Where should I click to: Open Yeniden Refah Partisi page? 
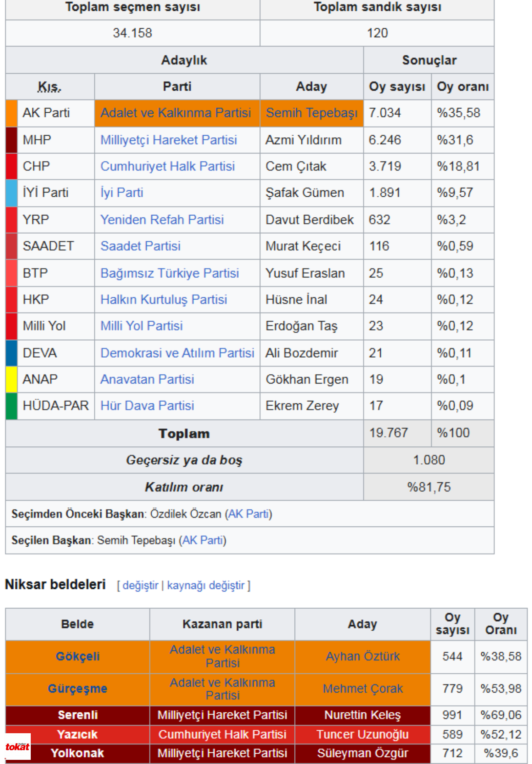tap(162, 219)
